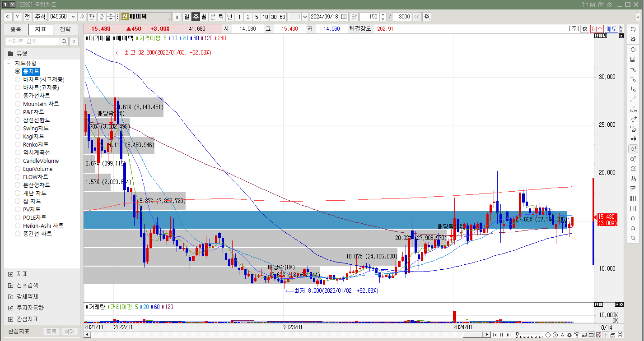The height and width of the screenshot is (341, 644).
Task: Click the 3000 total bars field
Action: pyautogui.click(x=402, y=17)
